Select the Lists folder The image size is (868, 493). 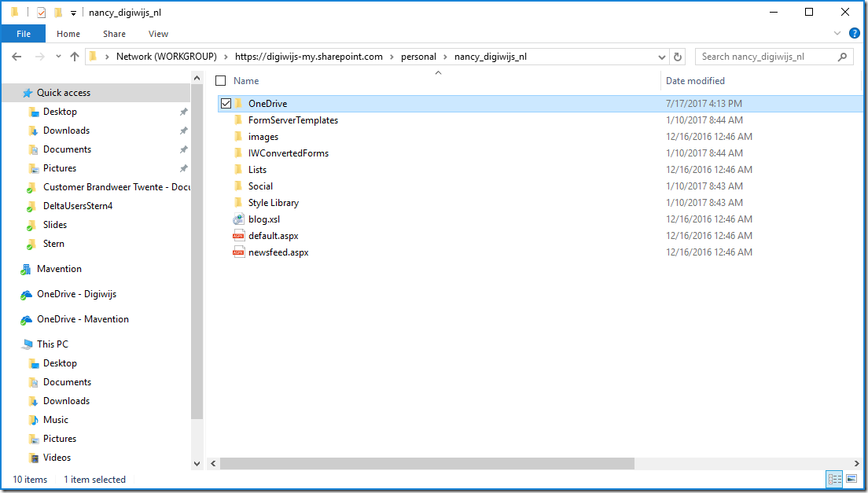click(x=257, y=170)
